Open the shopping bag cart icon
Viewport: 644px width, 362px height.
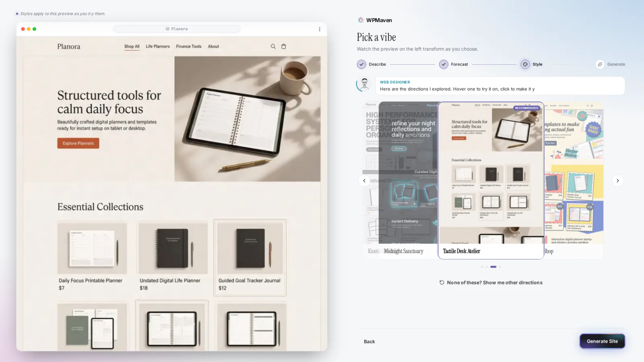(284, 46)
